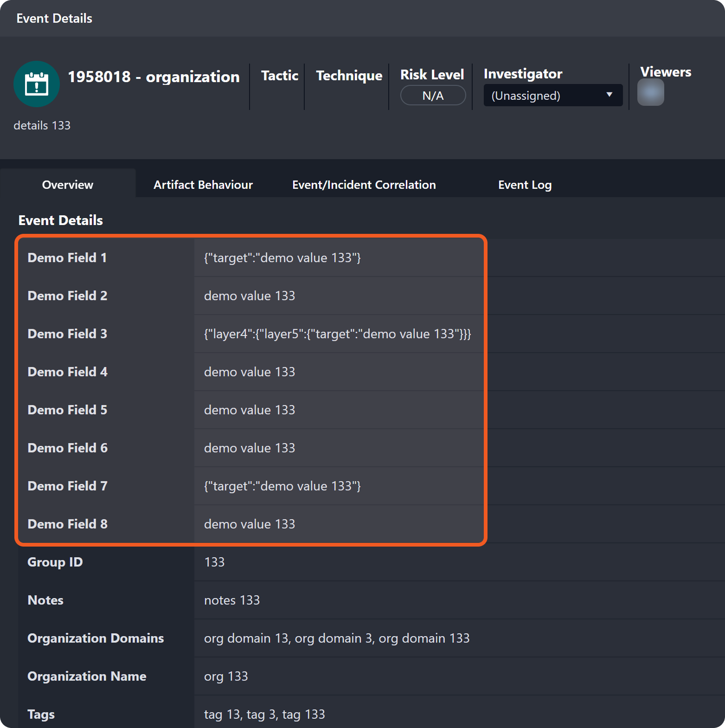Click the Tactic column header
Viewport: 725px width, 728px height.
[x=279, y=76]
